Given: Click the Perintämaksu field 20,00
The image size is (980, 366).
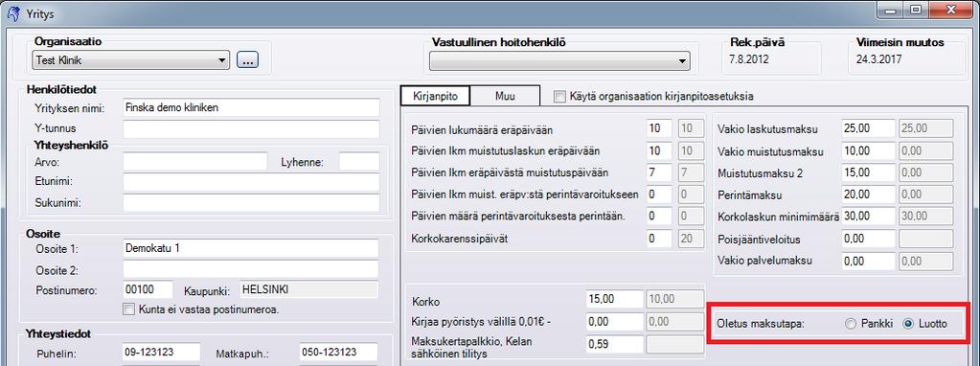Looking at the screenshot, I should pyautogui.click(x=868, y=194).
